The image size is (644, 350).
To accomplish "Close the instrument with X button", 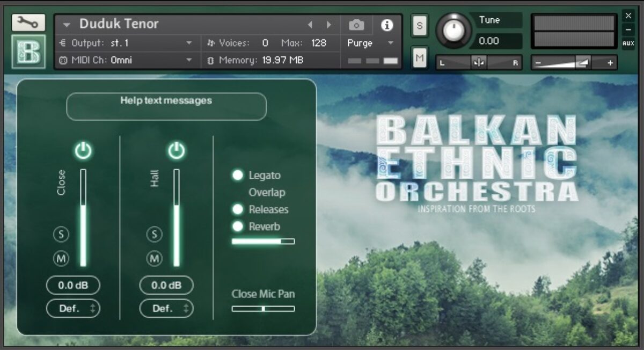I will pos(628,16).
